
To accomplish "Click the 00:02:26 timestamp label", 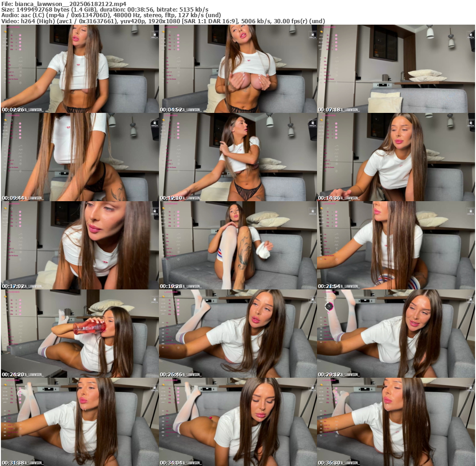I will [13, 110].
